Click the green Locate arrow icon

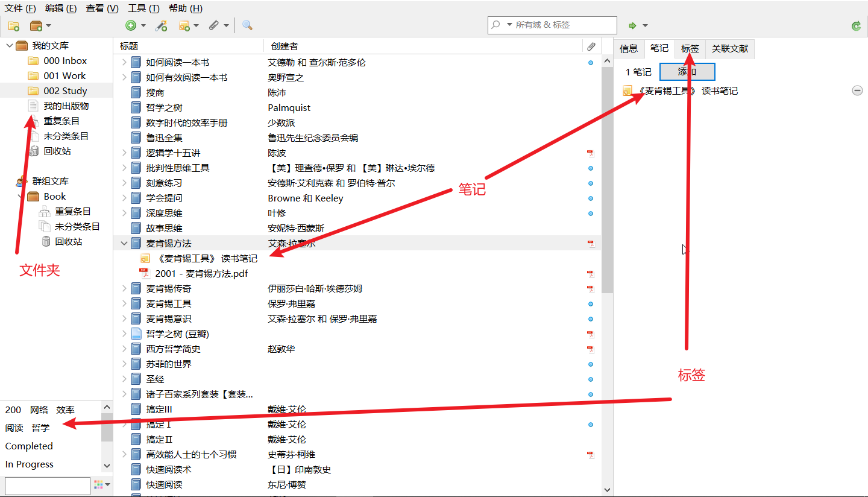pos(632,25)
